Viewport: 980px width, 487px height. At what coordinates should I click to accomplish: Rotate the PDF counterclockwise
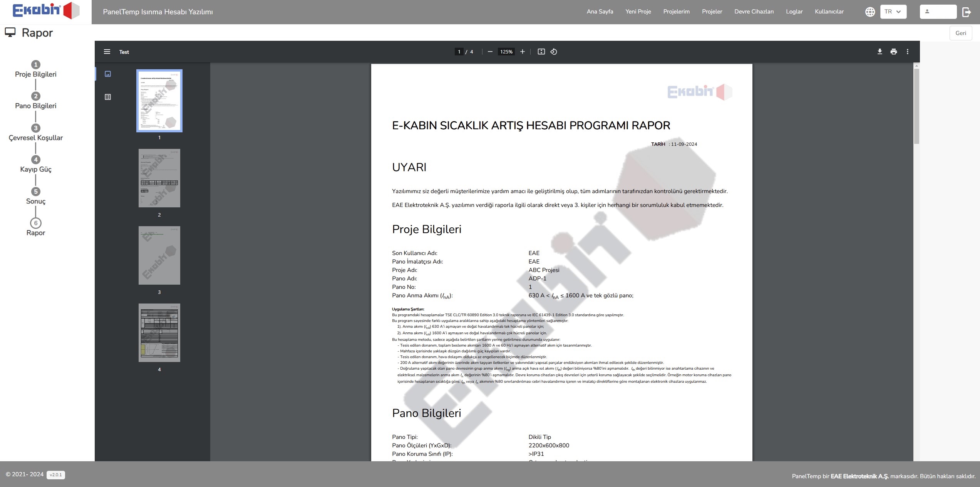(x=554, y=52)
